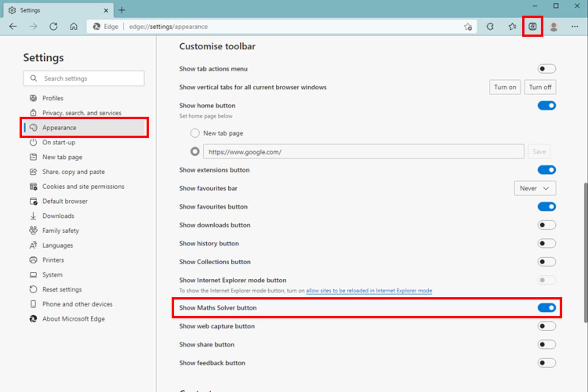
Task: Follow the Internet Explorer mode reload link
Action: pyautogui.click(x=369, y=291)
